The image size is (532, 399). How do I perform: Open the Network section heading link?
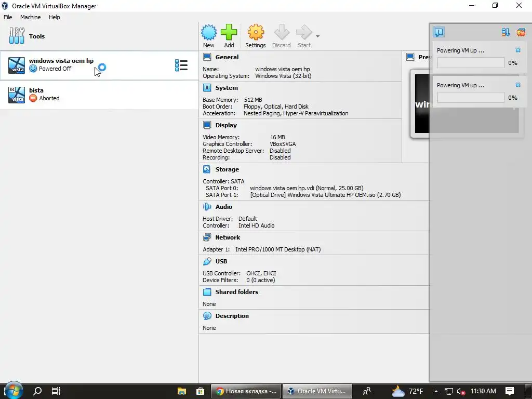(x=228, y=237)
